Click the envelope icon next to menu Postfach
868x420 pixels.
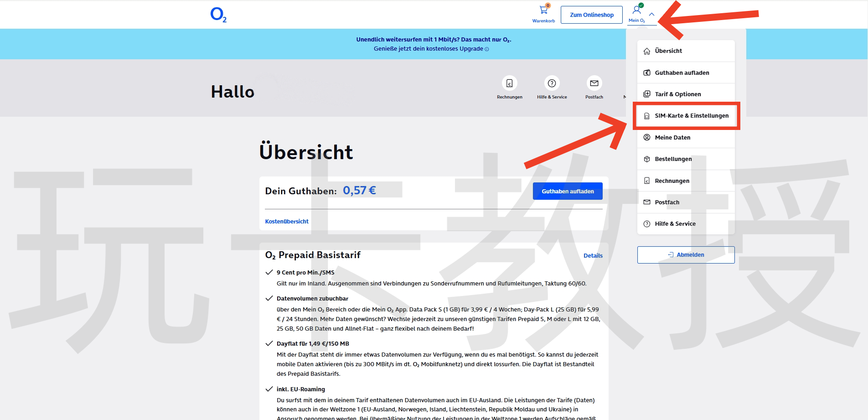click(x=647, y=202)
